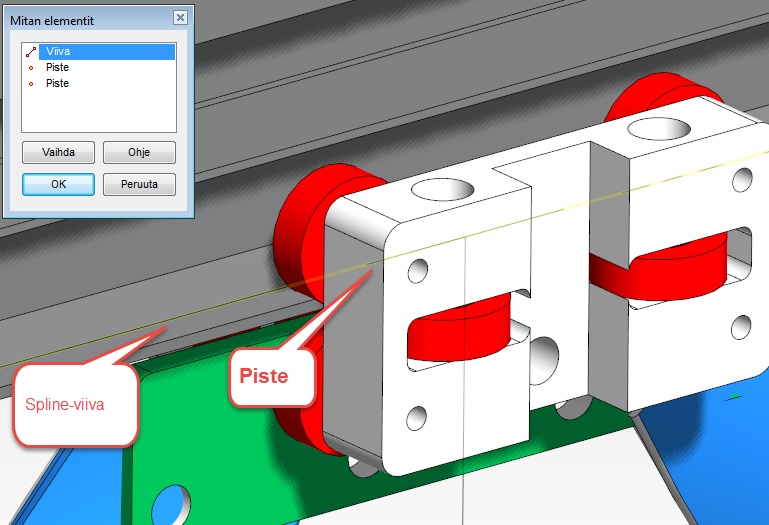Click the red roller inside left bracket slot

(460, 328)
